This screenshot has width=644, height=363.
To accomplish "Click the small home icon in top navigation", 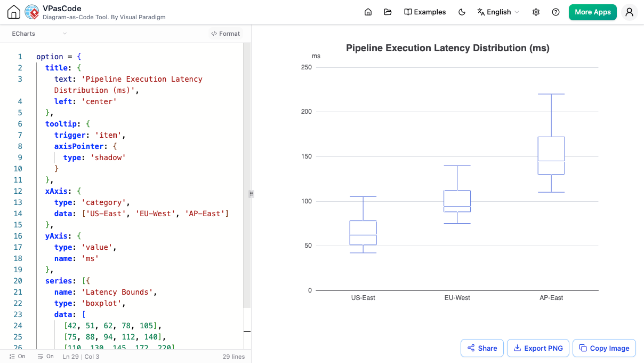I will (x=368, y=12).
